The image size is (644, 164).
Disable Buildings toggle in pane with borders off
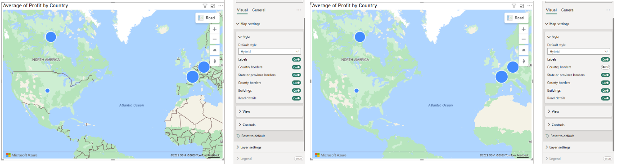tap(606, 90)
